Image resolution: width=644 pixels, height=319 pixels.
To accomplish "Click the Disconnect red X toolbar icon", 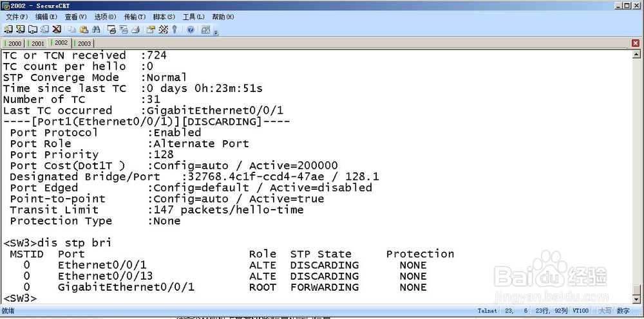I will point(57,30).
